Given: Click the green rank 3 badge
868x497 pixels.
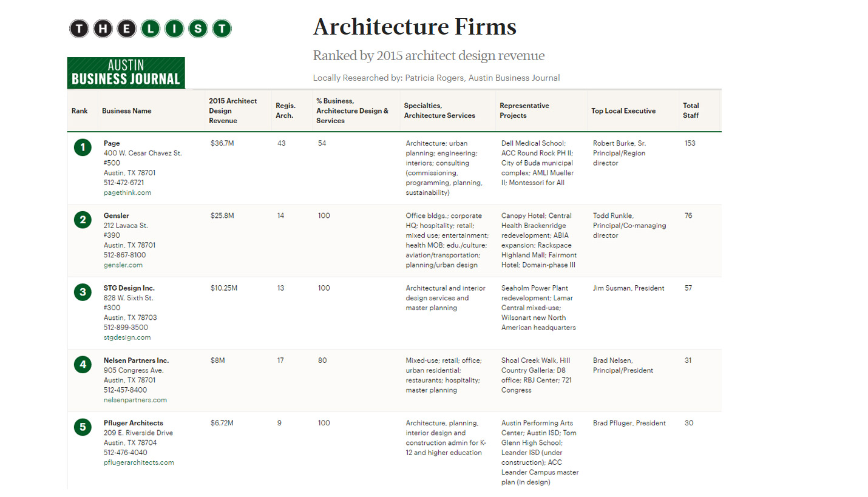Looking at the screenshot, I should coord(83,292).
